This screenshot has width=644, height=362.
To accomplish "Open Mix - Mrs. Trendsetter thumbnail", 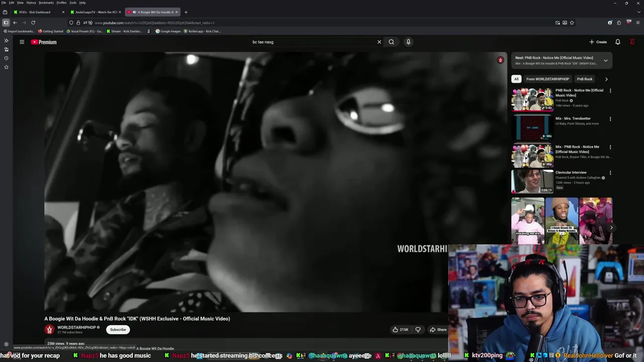I will click(532, 128).
